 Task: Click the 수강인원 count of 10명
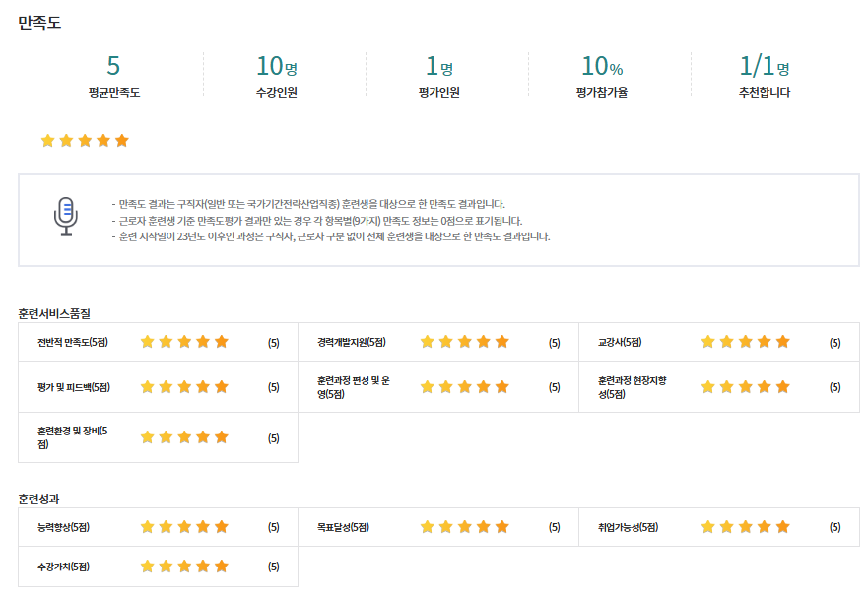[276, 66]
